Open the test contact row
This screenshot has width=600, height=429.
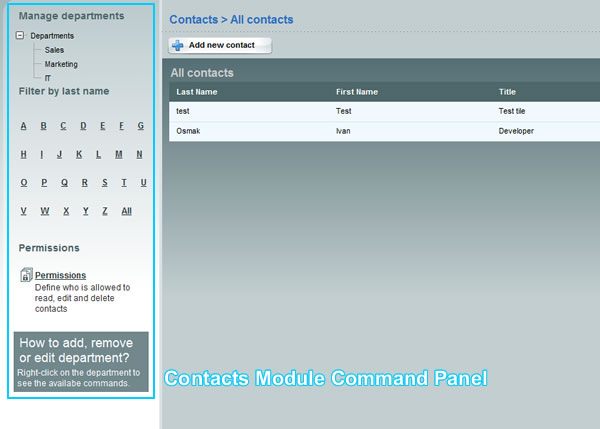183,111
